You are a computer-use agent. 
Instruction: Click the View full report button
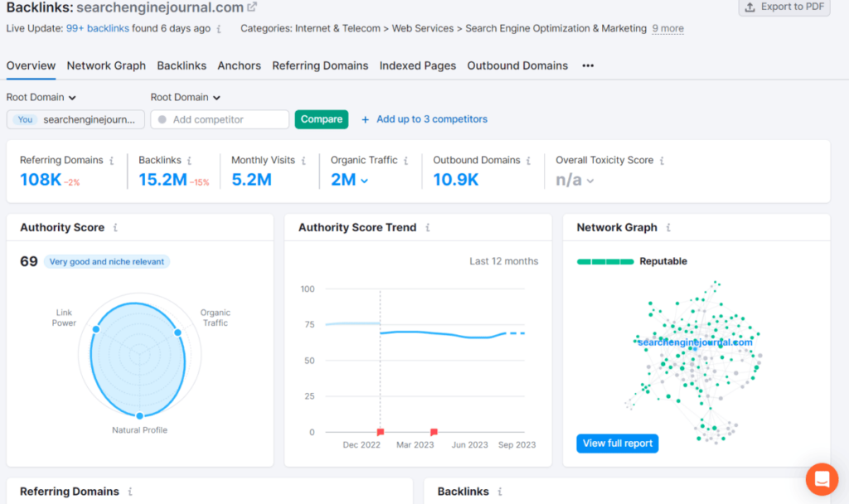click(x=617, y=443)
